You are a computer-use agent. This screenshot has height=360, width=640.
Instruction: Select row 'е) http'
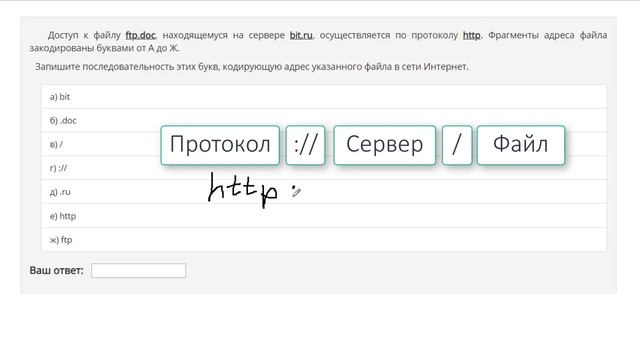pos(324,216)
